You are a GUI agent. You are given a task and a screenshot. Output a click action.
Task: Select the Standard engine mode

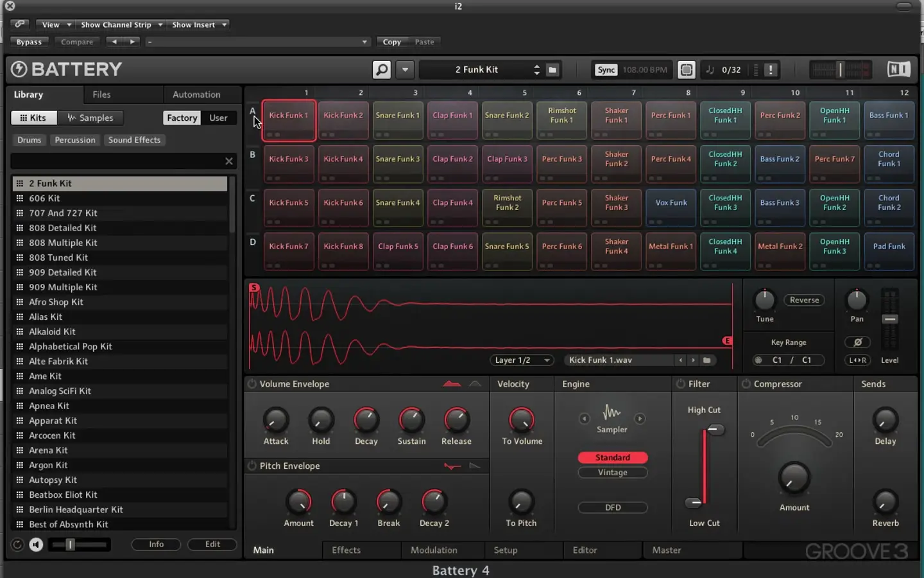(x=613, y=457)
